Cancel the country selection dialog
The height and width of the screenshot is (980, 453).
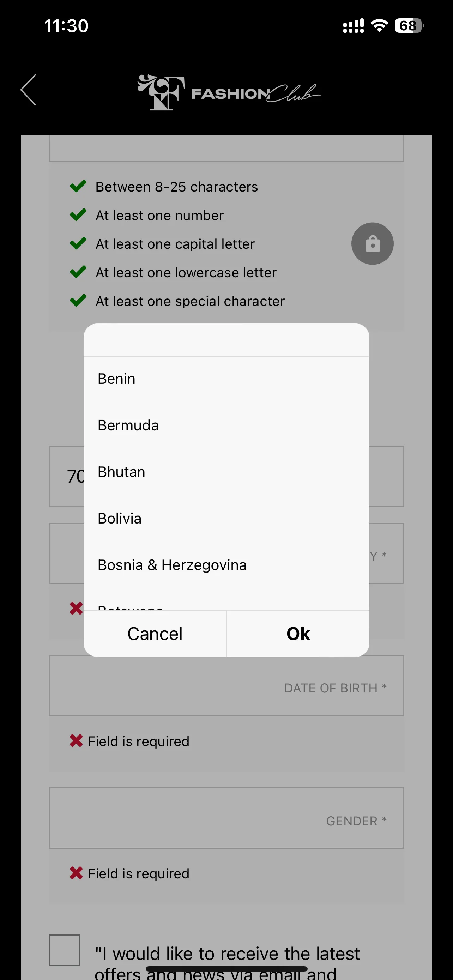tap(155, 634)
